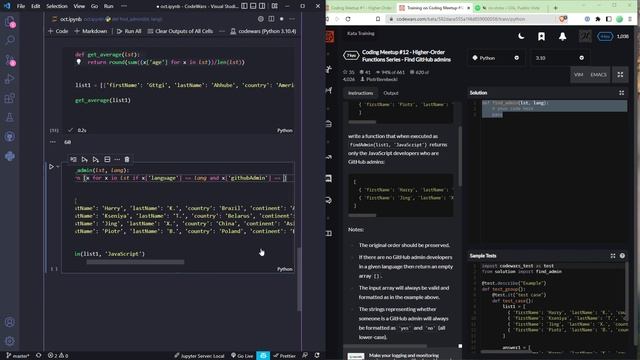Open notebook toolbar overflow ellipsis
This screenshot has width=640, height=360.
tap(222, 31)
